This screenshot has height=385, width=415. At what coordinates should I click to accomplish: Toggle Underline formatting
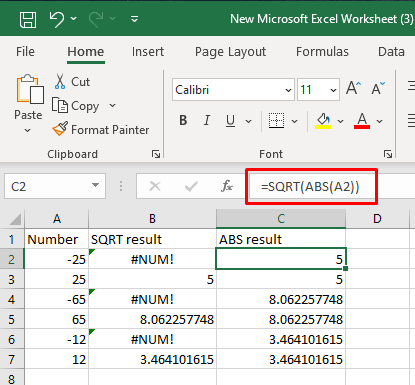230,120
